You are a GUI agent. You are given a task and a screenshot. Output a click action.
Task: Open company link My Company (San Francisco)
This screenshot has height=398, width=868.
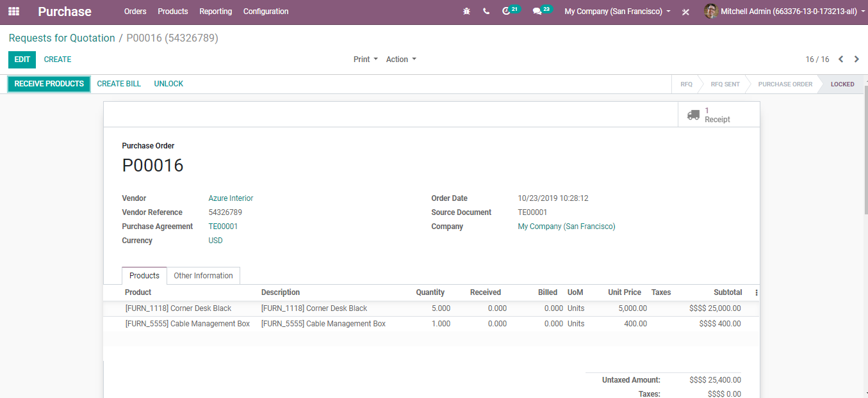pos(566,227)
